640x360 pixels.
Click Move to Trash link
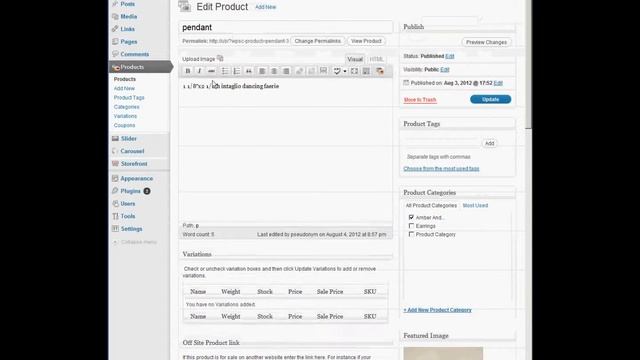click(420, 100)
